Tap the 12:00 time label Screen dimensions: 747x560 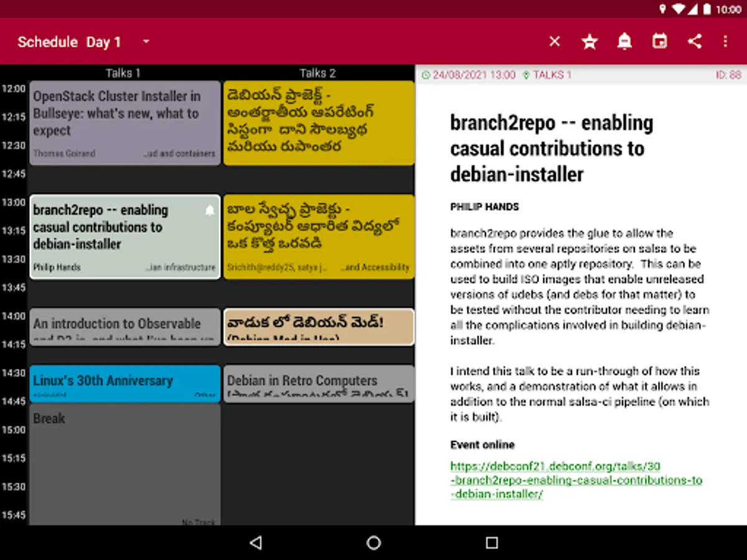[13, 89]
